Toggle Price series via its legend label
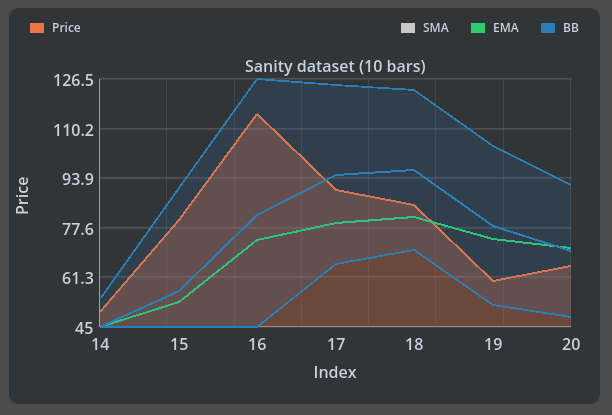The height and width of the screenshot is (415, 612). 66,28
